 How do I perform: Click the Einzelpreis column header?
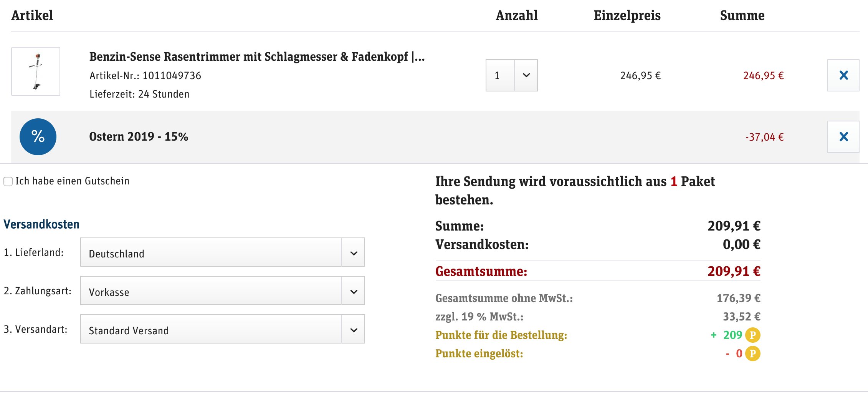tap(627, 15)
